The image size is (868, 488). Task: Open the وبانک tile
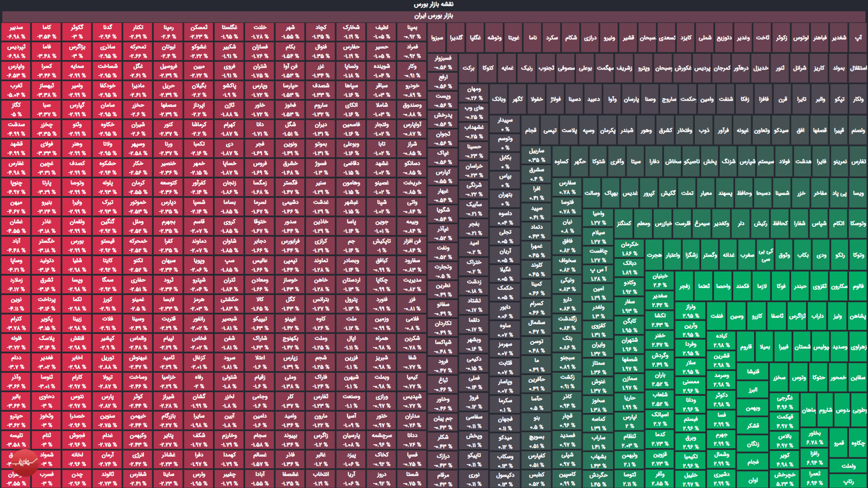point(499,99)
